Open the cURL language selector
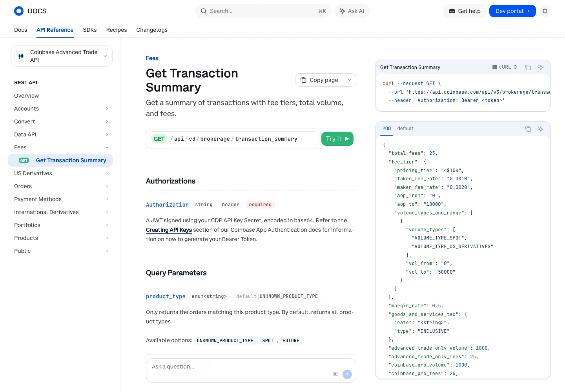This screenshot has height=392, width=565. [505, 67]
